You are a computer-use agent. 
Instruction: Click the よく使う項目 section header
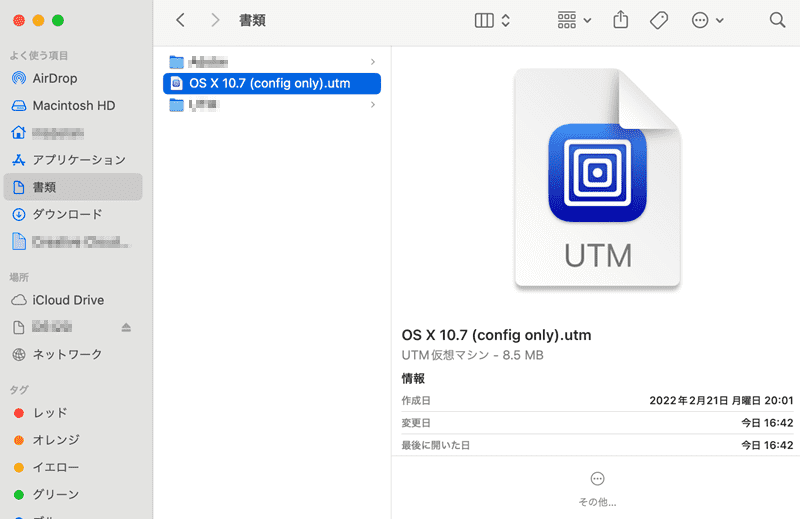point(38,56)
